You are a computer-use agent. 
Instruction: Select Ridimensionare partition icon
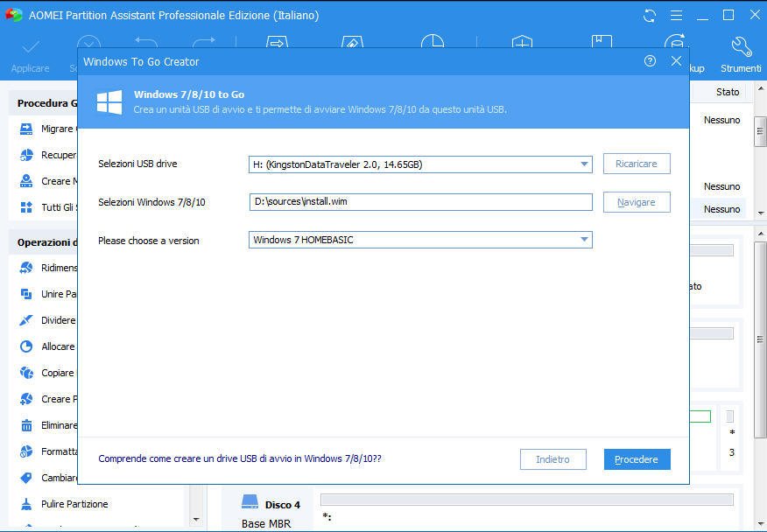(26, 268)
